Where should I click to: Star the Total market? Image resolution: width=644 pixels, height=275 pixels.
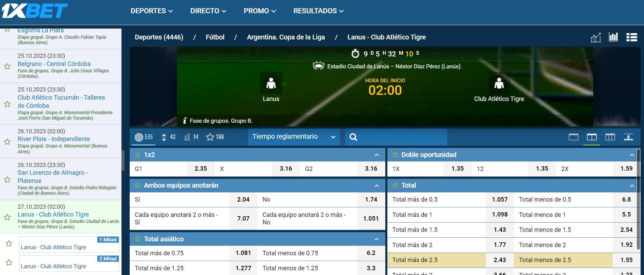[x=395, y=185]
